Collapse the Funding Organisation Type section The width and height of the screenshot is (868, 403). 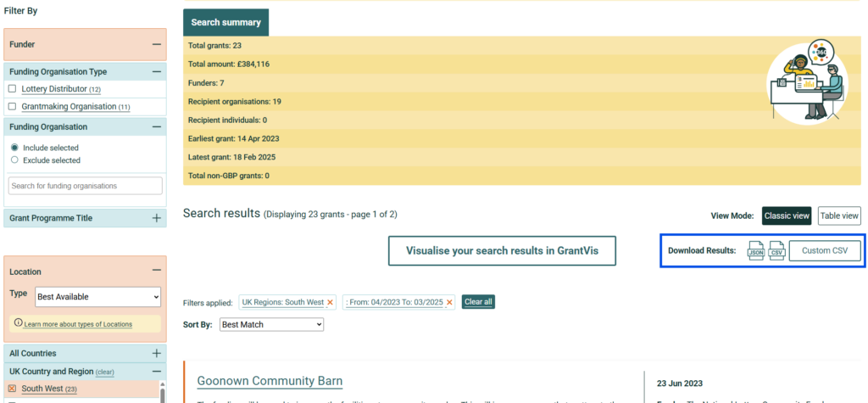point(156,72)
